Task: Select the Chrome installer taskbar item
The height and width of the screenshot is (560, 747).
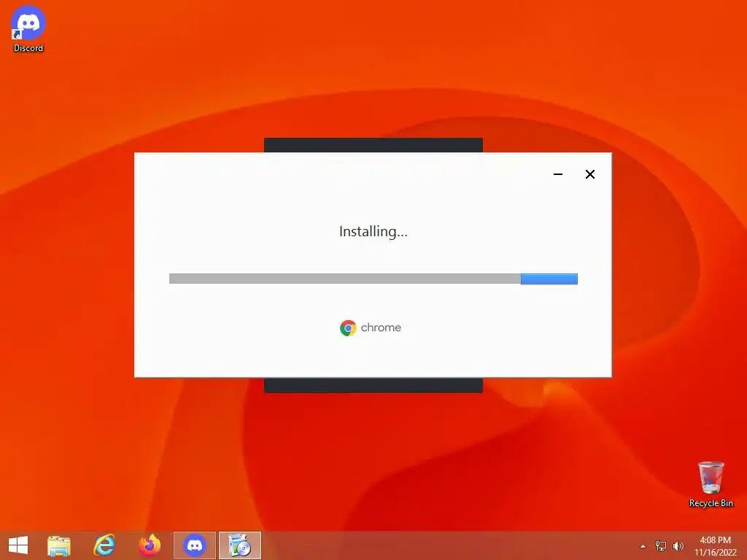Action: click(x=239, y=545)
